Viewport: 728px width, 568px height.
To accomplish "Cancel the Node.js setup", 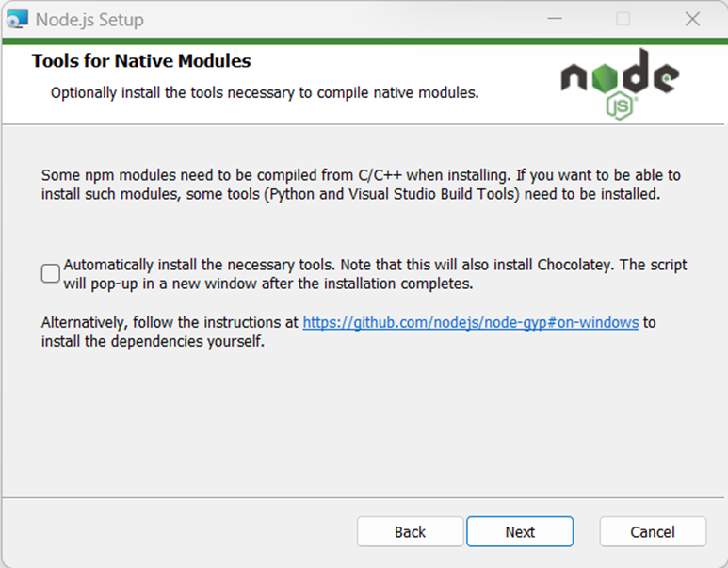I will click(x=653, y=532).
